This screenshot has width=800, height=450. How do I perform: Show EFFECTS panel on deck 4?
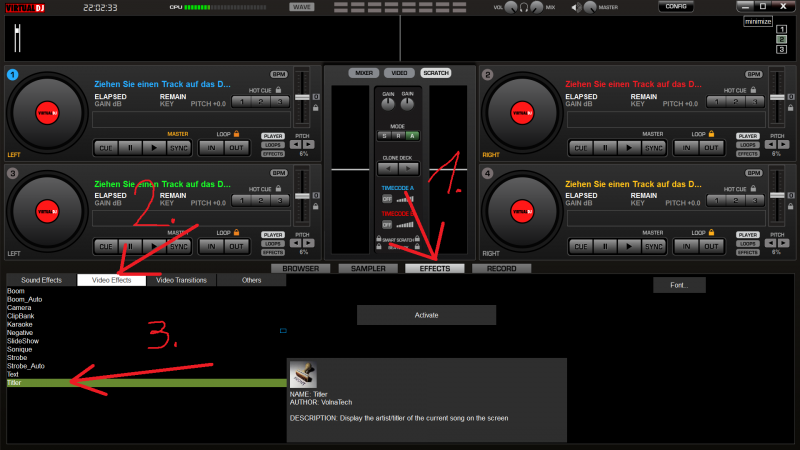[x=747, y=253]
